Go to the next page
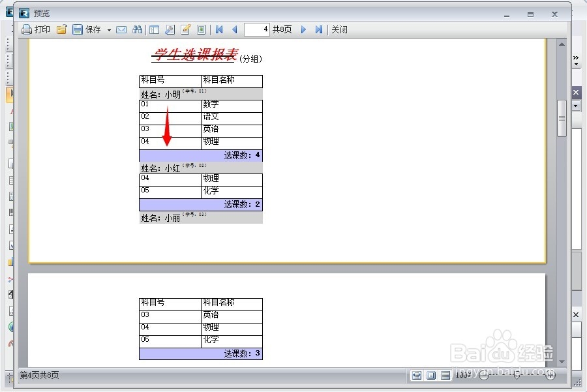The image size is (587, 392). point(303,29)
